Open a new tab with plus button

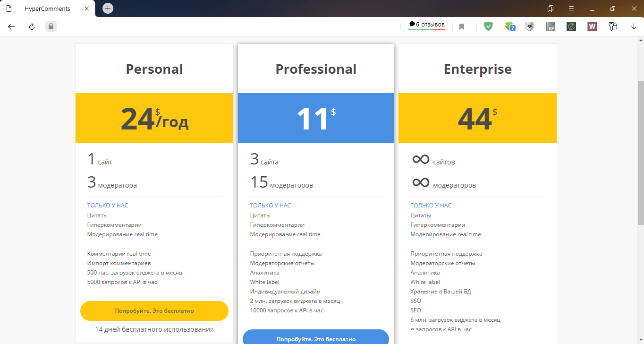[x=108, y=9]
